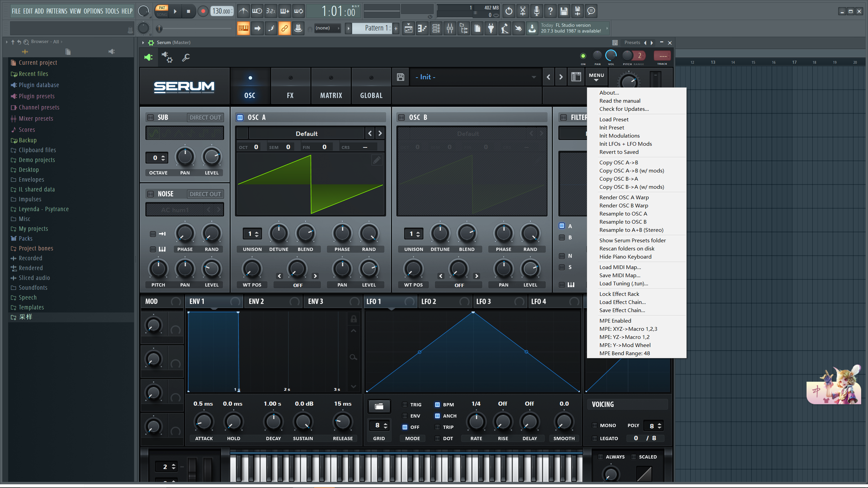868x488 pixels.
Task: Go to next Serum preset arrow
Action: pyautogui.click(x=561, y=77)
